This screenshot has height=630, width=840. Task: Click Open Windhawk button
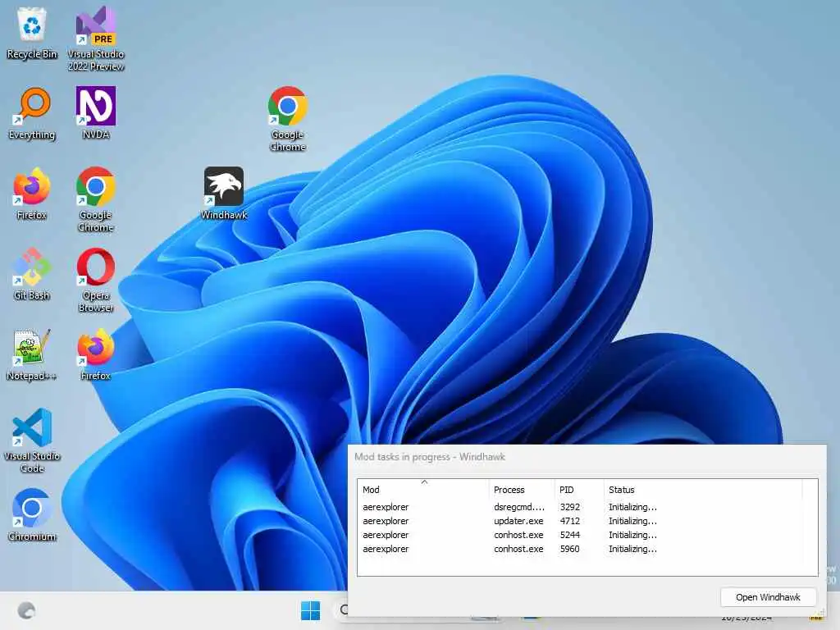tap(768, 597)
